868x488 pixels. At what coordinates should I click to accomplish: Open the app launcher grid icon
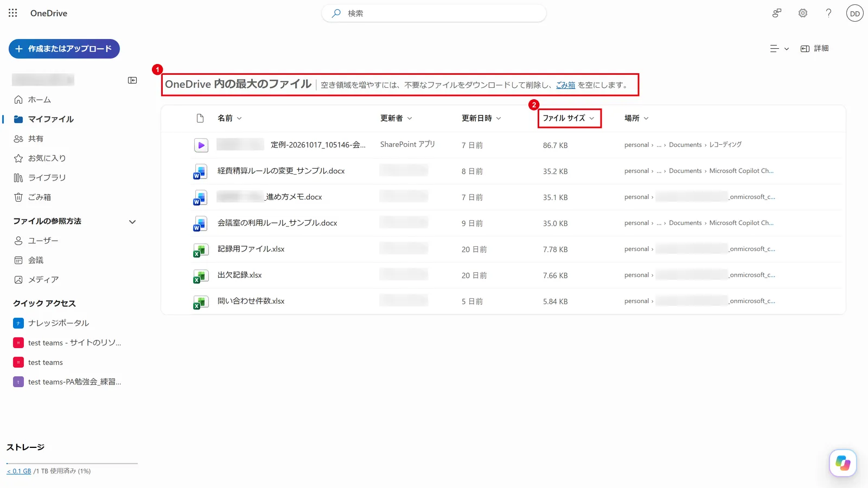click(x=13, y=13)
